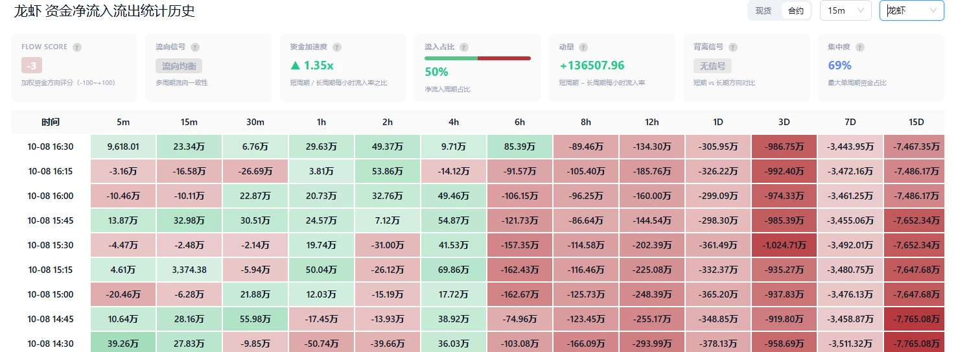Click the -50.74万 cell

[321, 344]
